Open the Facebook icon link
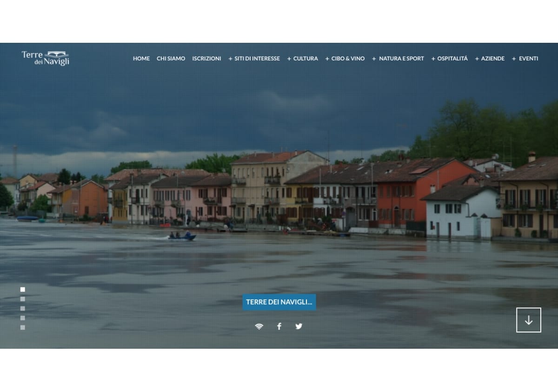The height and width of the screenshot is (392, 558). click(x=279, y=326)
